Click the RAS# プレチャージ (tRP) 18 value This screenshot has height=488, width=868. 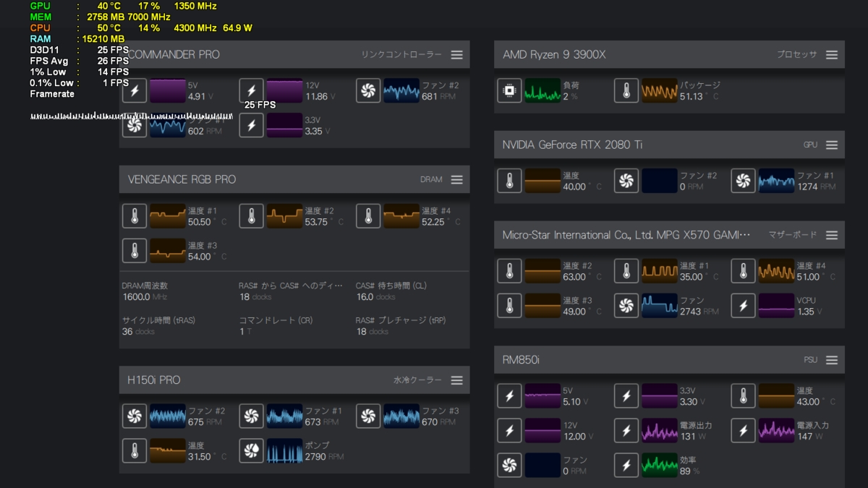[x=372, y=332]
